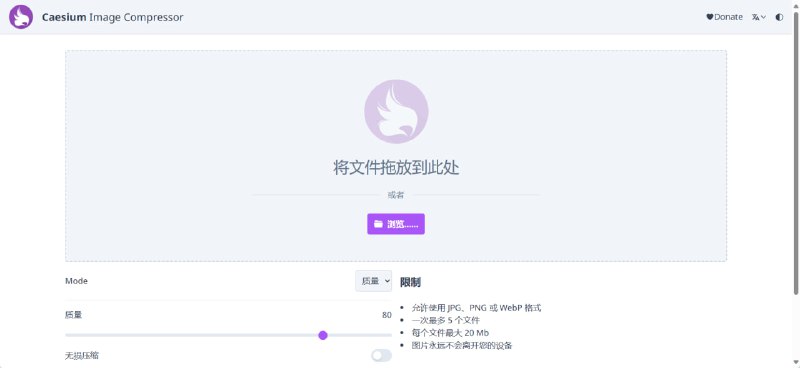This screenshot has height=368, width=800.
Task: Click the text 每个文件最大 20 Mb
Action: click(450, 333)
